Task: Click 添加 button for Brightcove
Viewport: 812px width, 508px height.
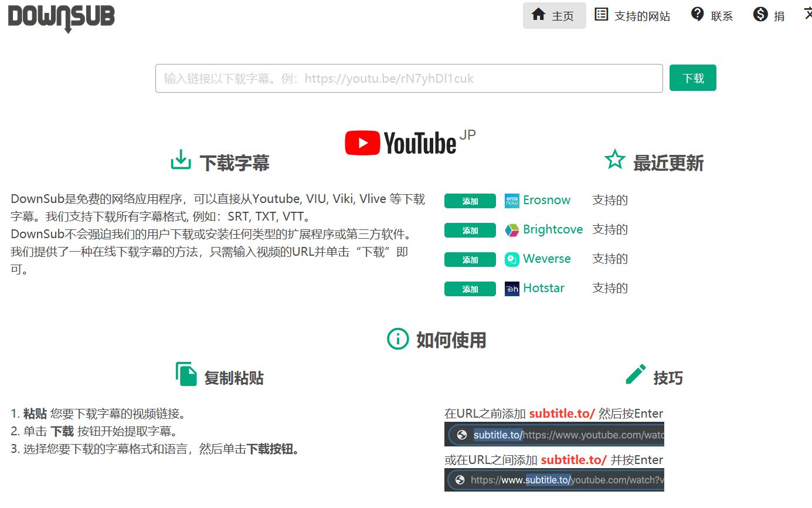Action: (470, 231)
